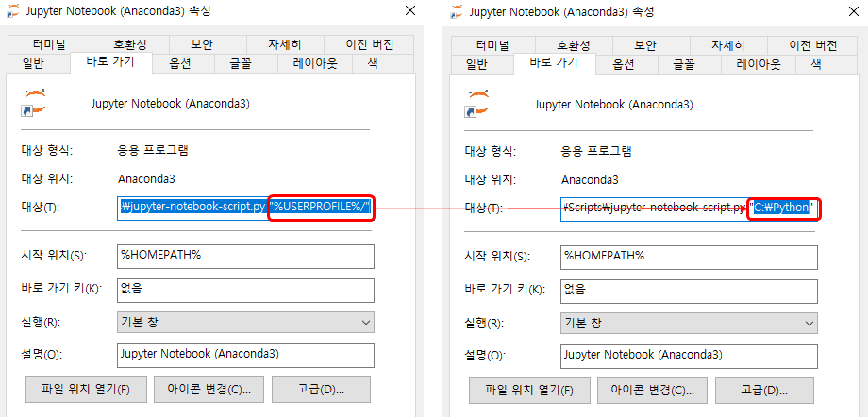Select 바로 가기 tab in right window

554,62
